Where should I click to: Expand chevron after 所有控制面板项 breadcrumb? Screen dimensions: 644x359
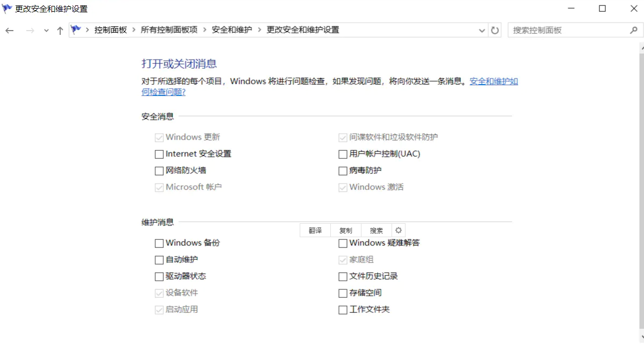pos(205,30)
